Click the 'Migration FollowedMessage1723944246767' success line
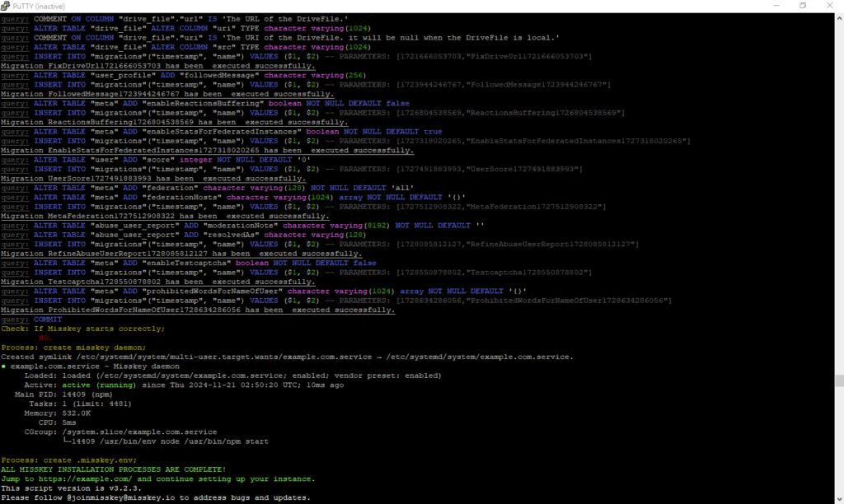 pos(167,94)
